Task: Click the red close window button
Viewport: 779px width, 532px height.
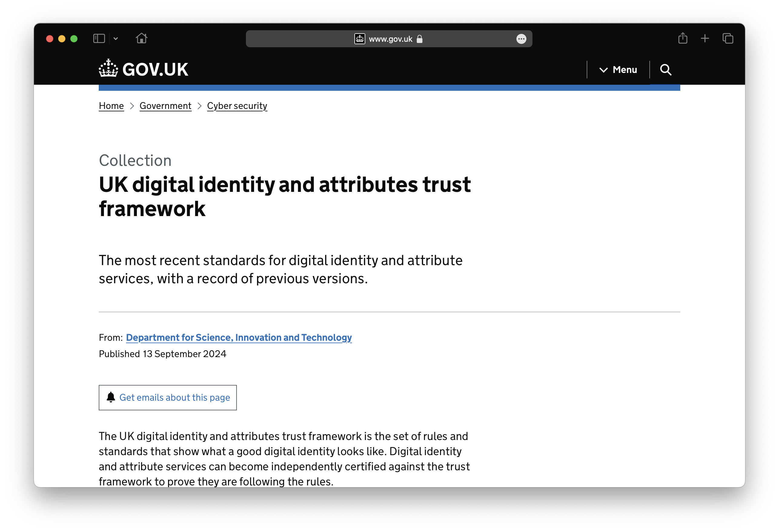Action: point(50,39)
